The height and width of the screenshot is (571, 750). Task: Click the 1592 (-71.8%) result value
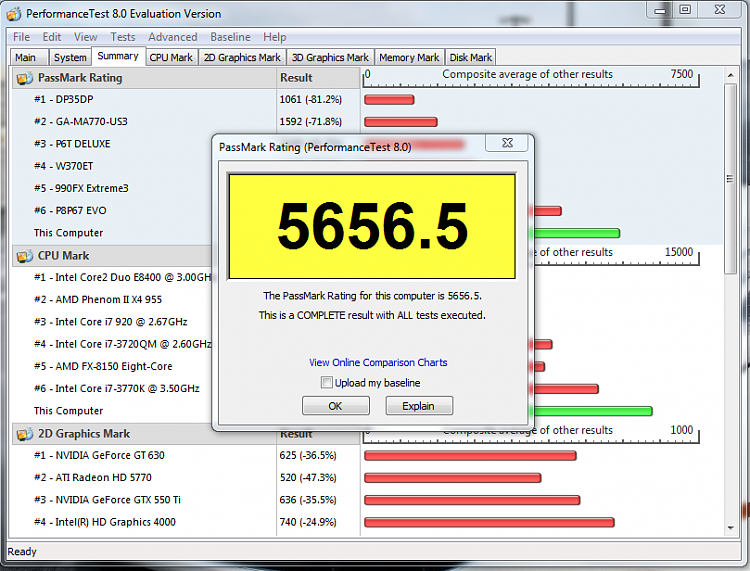click(x=310, y=121)
